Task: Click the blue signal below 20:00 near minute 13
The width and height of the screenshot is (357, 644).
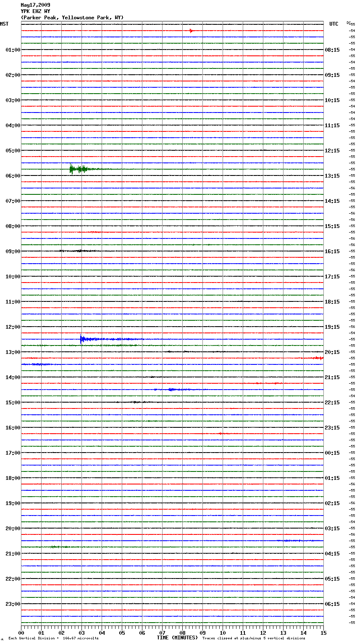Action: click(290, 541)
